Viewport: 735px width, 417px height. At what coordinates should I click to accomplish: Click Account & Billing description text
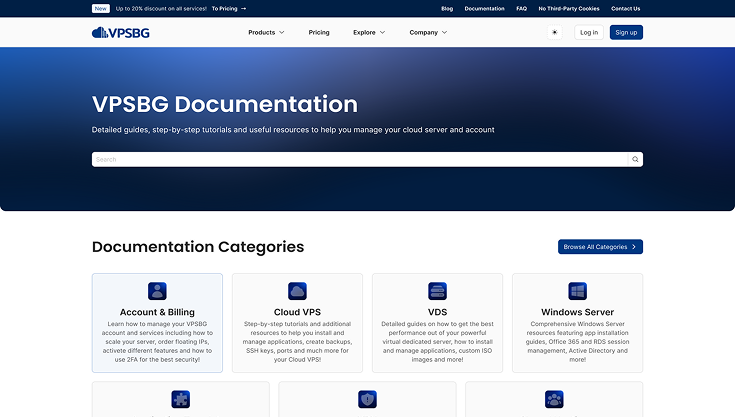click(157, 342)
